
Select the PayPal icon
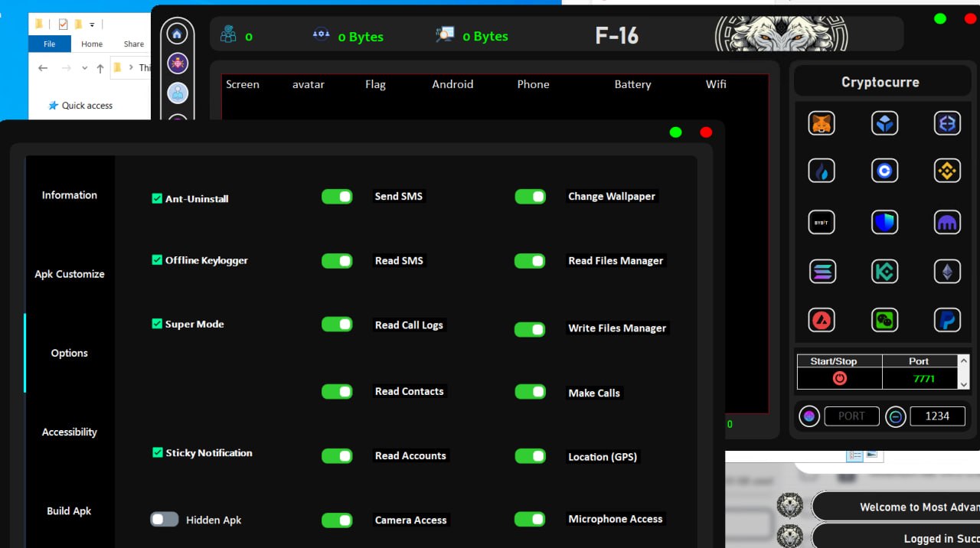tap(948, 320)
